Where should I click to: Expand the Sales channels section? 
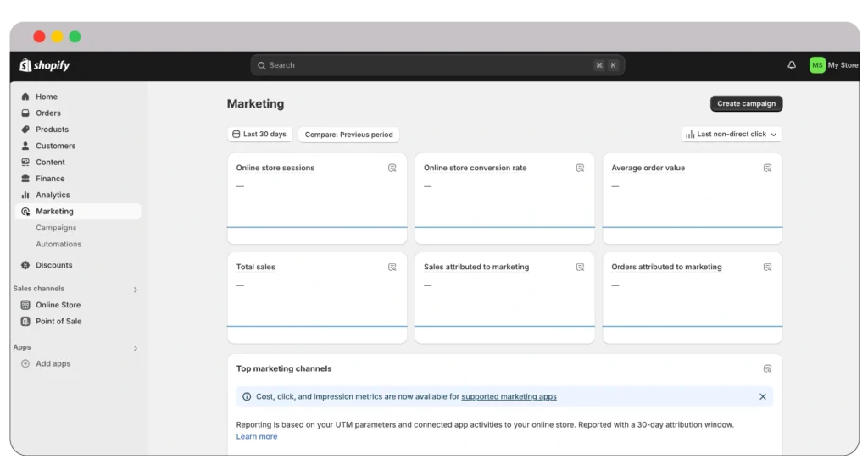(x=135, y=290)
